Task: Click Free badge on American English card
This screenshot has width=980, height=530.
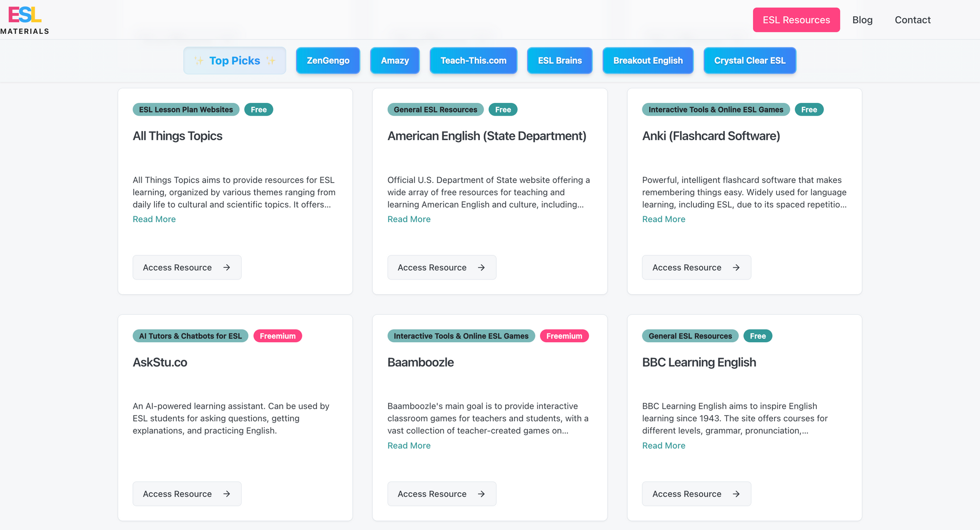Action: coord(503,110)
